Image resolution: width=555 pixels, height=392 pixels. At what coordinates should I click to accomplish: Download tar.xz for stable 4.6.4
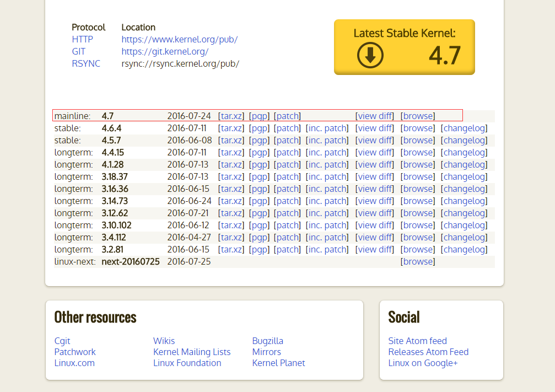point(231,128)
